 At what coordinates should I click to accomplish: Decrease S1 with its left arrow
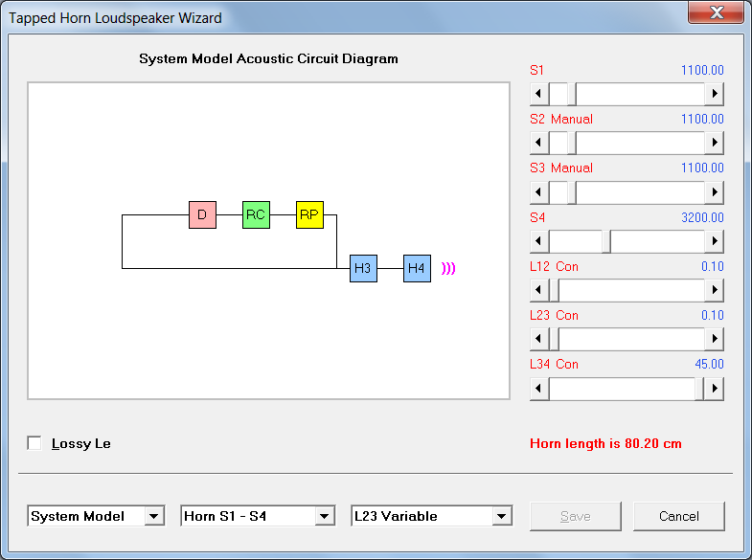(x=539, y=94)
